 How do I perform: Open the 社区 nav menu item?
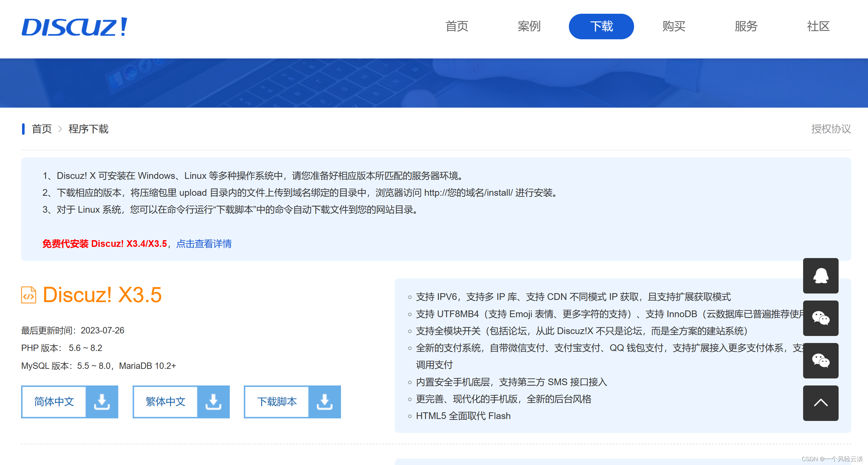818,26
